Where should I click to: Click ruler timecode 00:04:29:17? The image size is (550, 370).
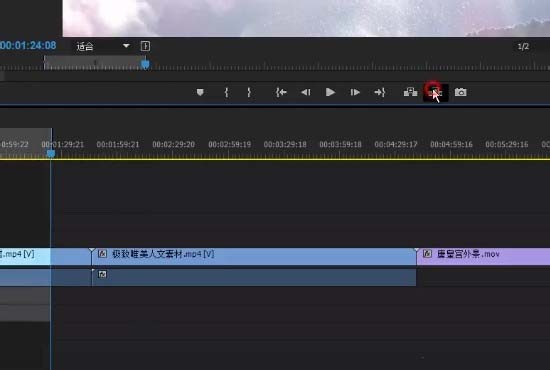click(396, 144)
